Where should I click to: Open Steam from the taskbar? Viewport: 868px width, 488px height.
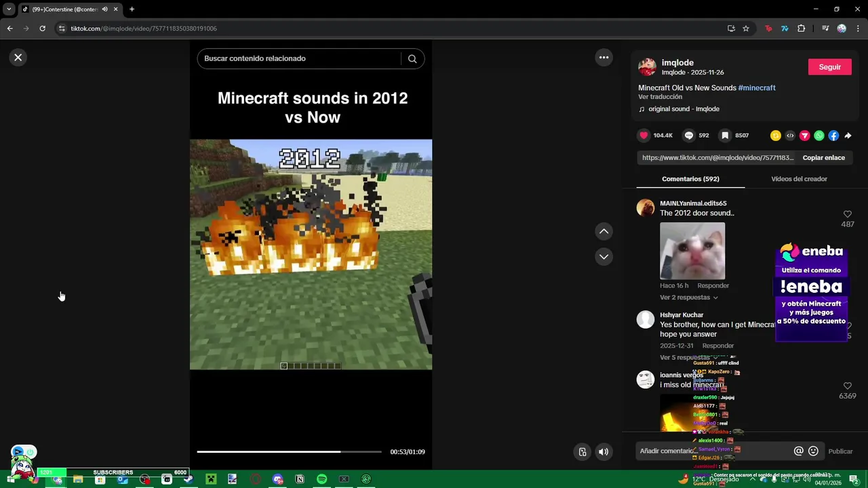189,479
